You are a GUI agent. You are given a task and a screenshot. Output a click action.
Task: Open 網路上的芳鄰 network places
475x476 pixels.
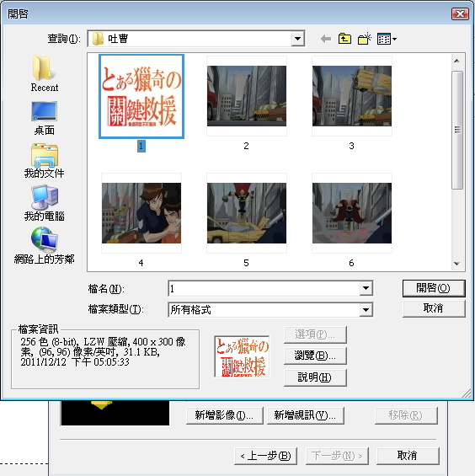45,246
